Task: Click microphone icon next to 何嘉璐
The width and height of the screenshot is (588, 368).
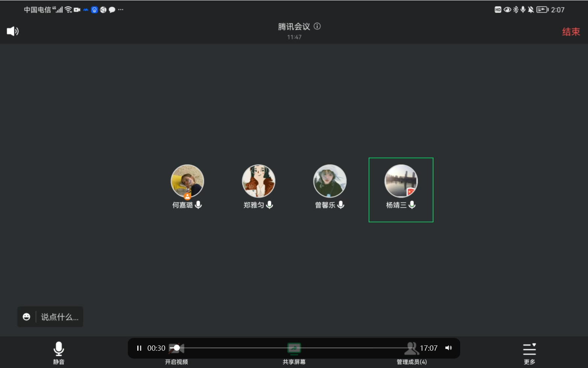Action: click(x=198, y=205)
